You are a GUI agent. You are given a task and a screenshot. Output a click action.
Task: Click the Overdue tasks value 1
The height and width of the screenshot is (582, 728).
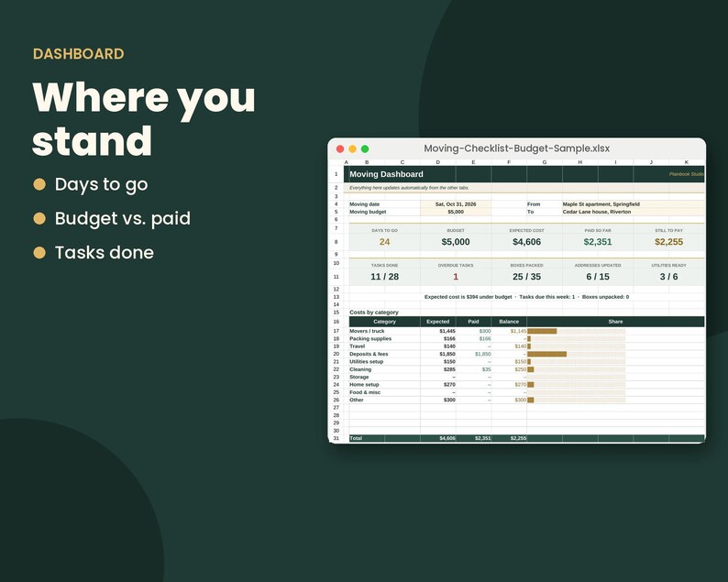point(456,277)
